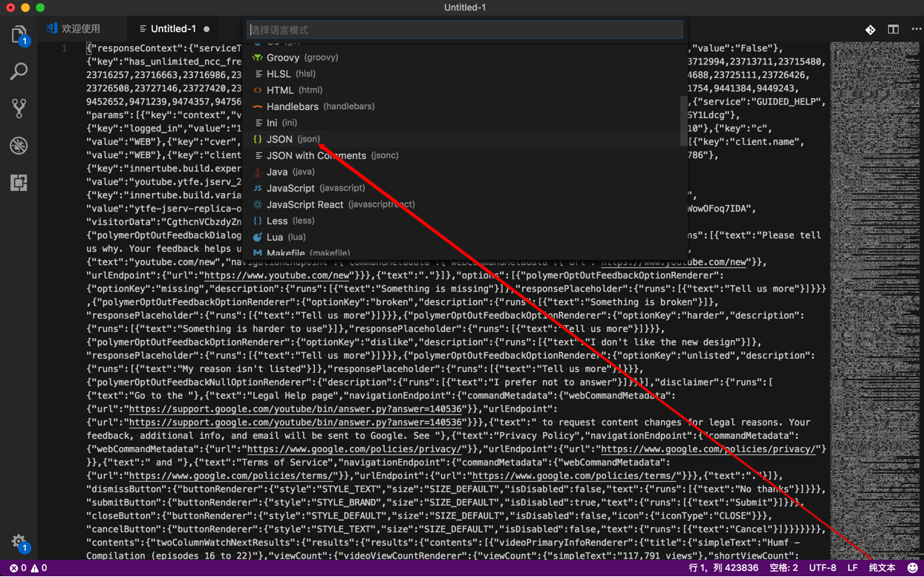Open the Manage gear icon menu

(x=19, y=542)
